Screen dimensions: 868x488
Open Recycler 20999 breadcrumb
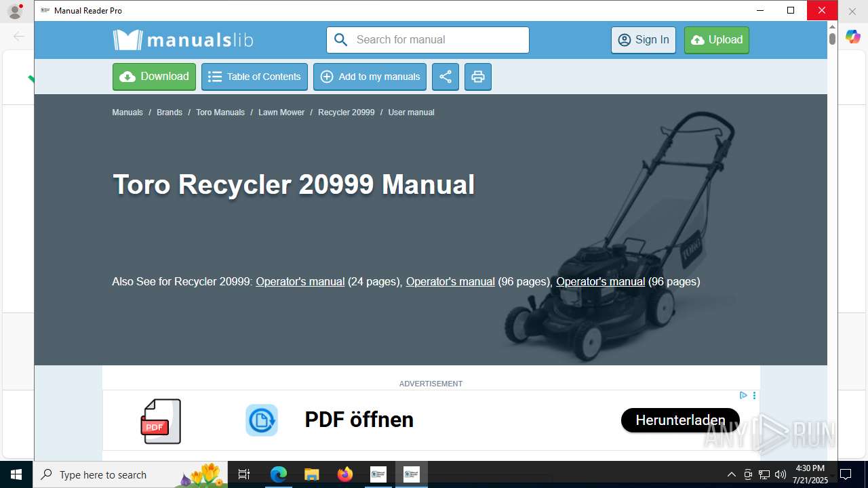click(347, 113)
